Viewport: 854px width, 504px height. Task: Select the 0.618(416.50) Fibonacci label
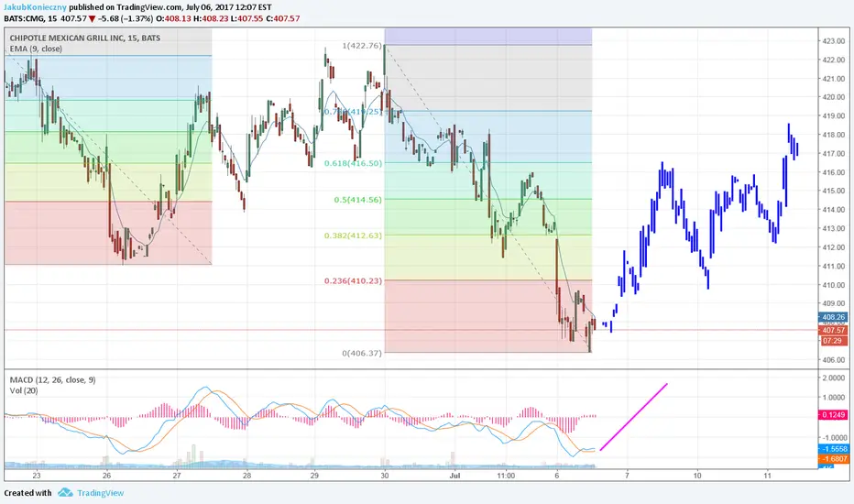tap(353, 163)
